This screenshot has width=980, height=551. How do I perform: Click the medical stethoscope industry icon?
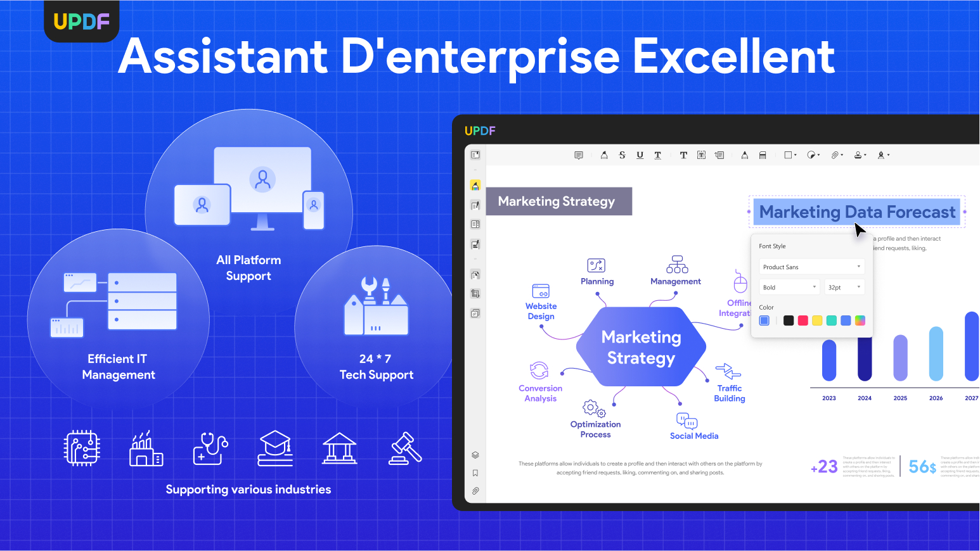[x=210, y=448]
